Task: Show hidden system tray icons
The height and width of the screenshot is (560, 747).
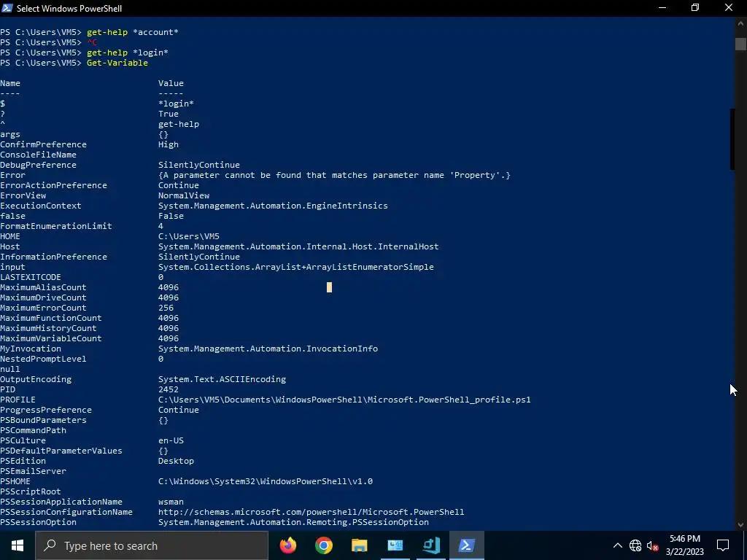Action: pos(617,545)
